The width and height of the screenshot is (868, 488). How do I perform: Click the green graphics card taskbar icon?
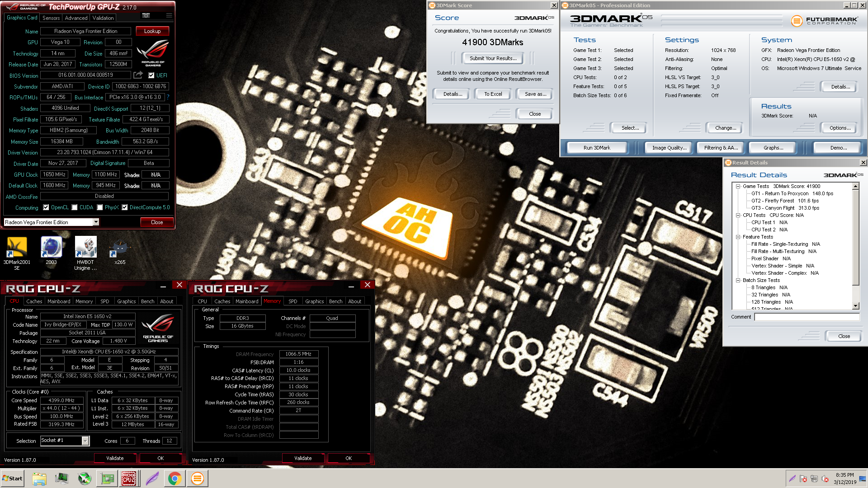pos(107,479)
